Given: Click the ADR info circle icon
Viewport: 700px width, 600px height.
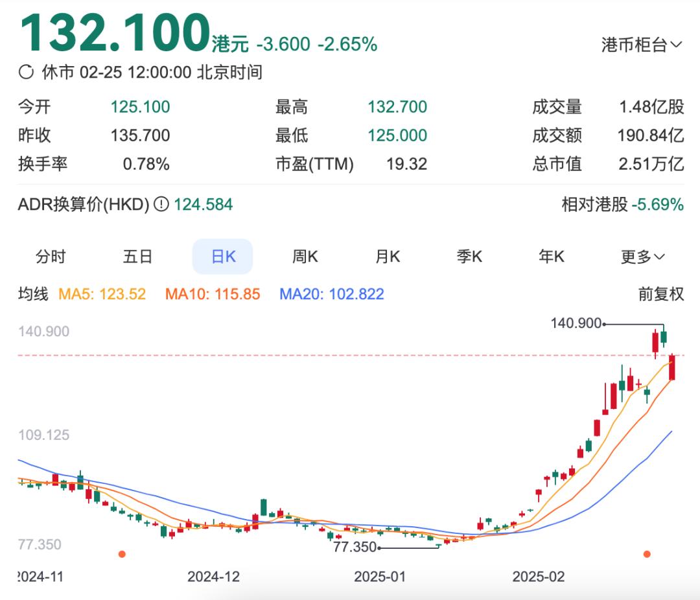Looking at the screenshot, I should click(x=161, y=205).
